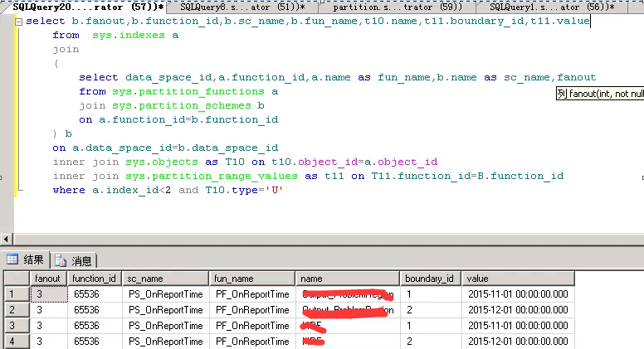This screenshot has height=349, width=644.
Task: Click fanout cell in row 1
Action: pos(49,294)
